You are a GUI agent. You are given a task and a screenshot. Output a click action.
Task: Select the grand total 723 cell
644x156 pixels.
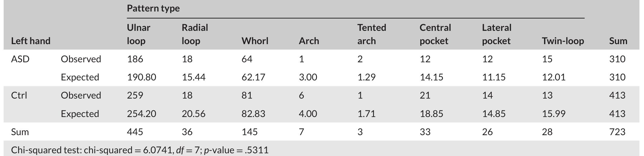pyautogui.click(x=617, y=132)
